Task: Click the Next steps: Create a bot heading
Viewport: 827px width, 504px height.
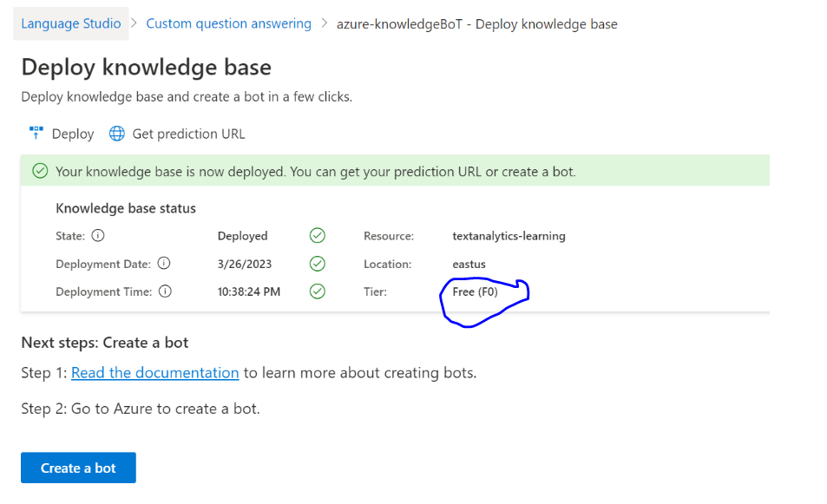Action: pyautogui.click(x=104, y=343)
